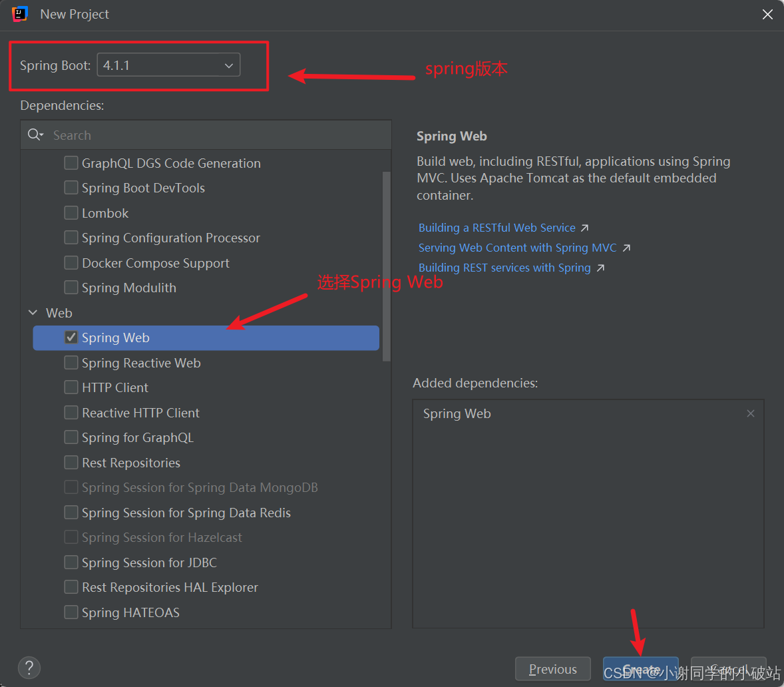This screenshot has height=687, width=784.
Task: Check the Rest Repositories checkbox
Action: 71,463
